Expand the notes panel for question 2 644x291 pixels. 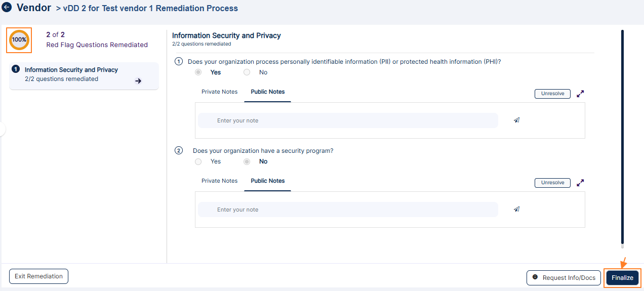tap(580, 183)
